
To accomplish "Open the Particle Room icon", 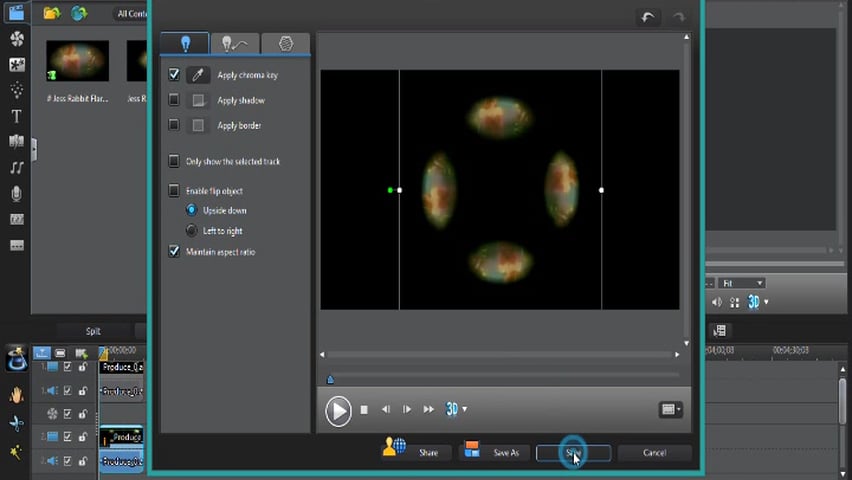I will click(16, 90).
